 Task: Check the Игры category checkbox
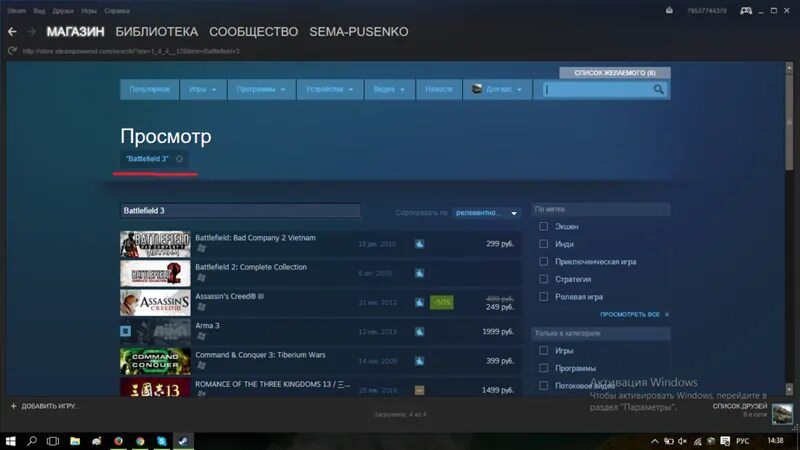[543, 351]
